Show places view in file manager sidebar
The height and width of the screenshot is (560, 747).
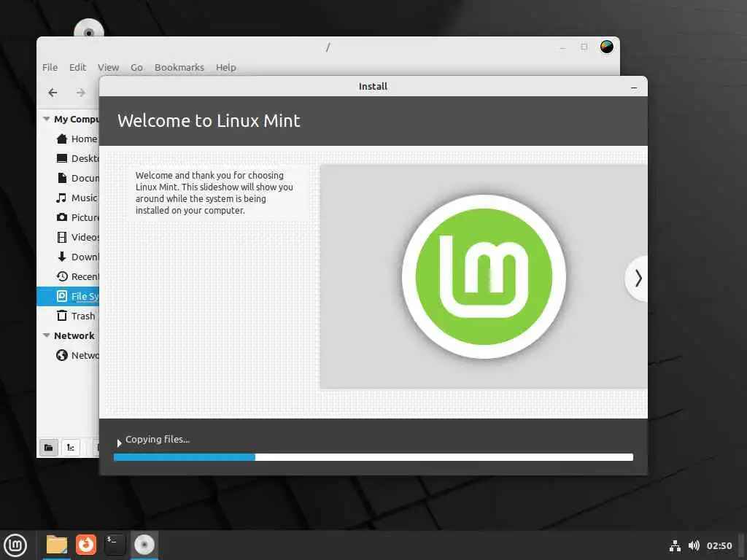(49, 448)
